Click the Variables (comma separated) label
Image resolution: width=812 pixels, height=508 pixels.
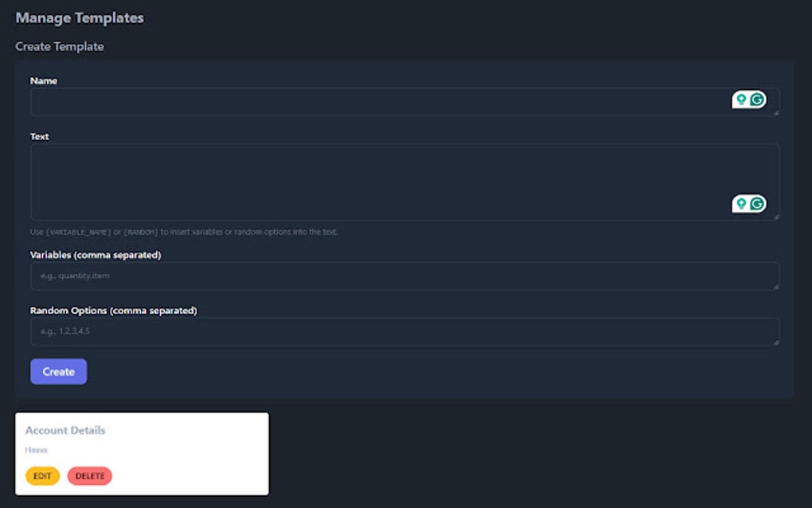point(96,255)
